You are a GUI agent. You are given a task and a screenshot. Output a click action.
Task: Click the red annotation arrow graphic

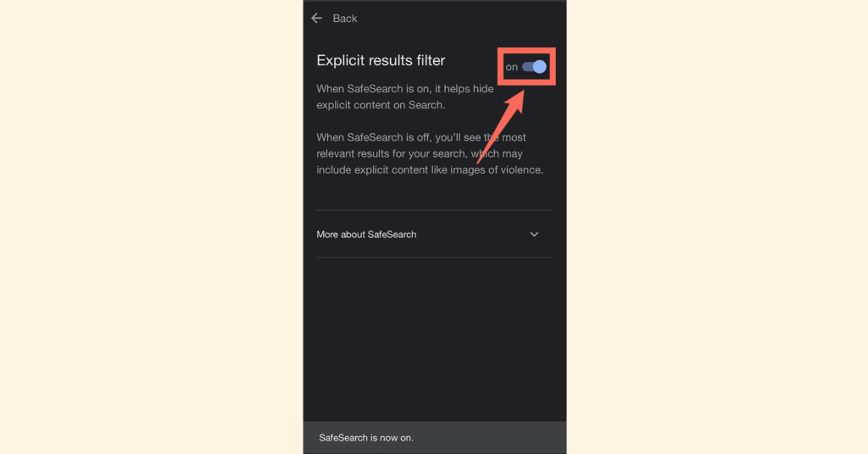(x=501, y=128)
